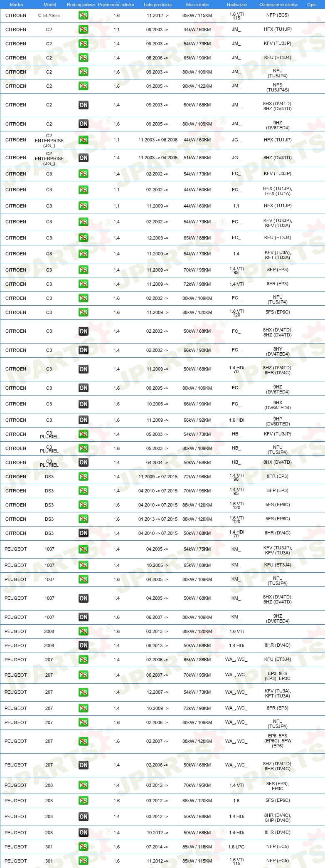Click the Marka column header
Image resolution: width=325 pixels, height=868 pixels.
pyautogui.click(x=16, y=5)
